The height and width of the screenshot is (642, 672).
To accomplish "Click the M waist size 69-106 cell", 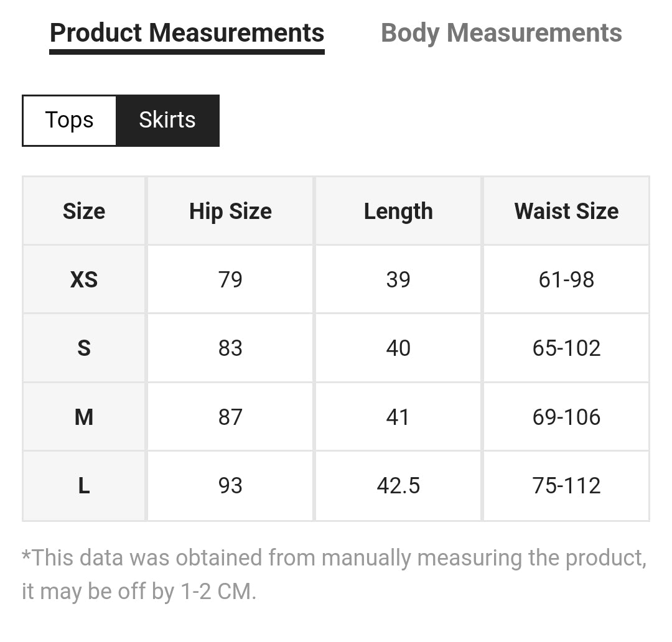I will click(x=566, y=417).
